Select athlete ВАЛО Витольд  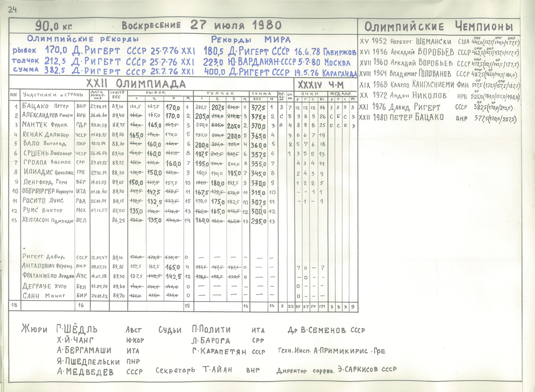pyautogui.click(x=44, y=144)
